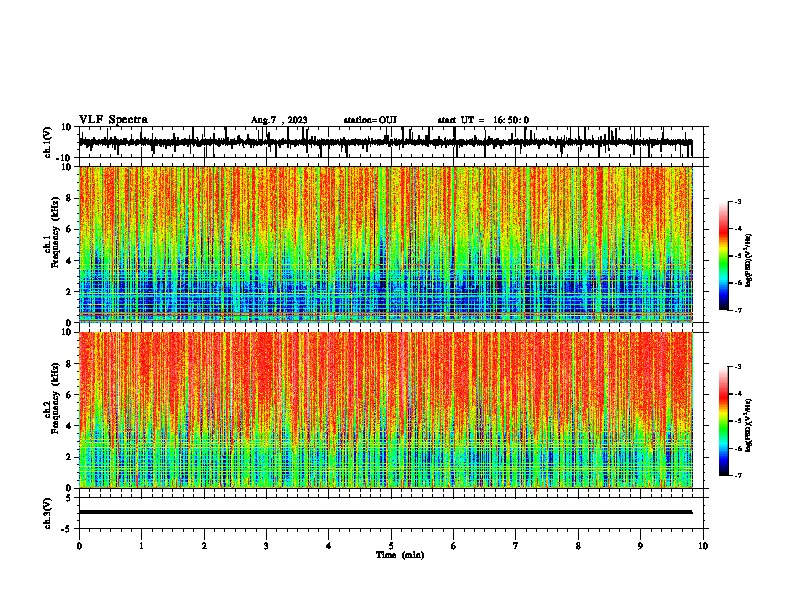Click the "log(PSD)" units label beside ch.1 colorbar
Image resolution: width=792 pixels, height=612 pixels.
(748, 261)
